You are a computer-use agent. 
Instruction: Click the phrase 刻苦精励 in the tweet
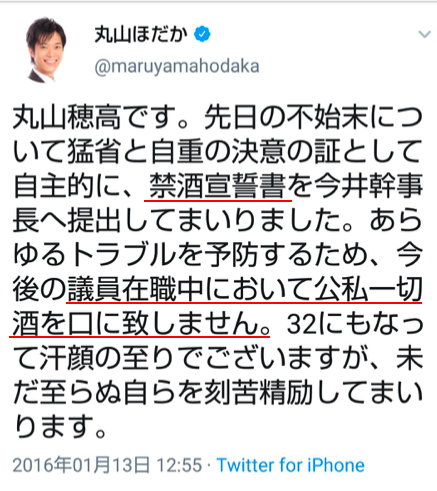click(x=258, y=393)
